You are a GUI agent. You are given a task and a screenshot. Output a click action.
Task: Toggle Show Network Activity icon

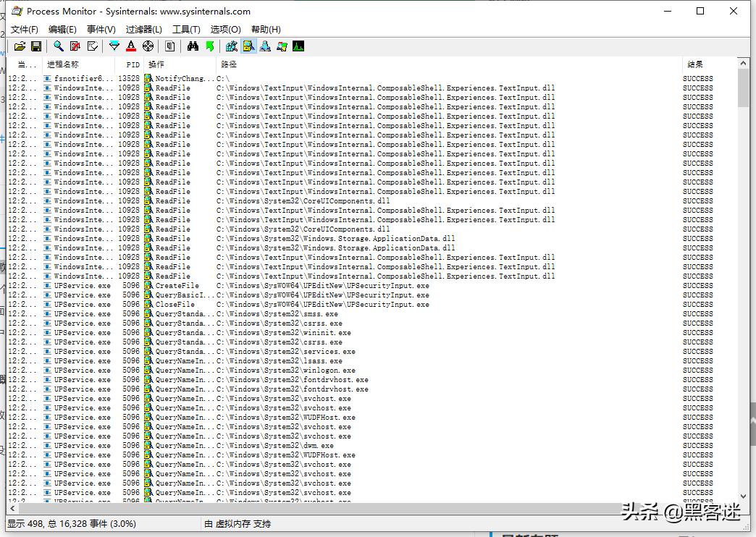pos(265,46)
